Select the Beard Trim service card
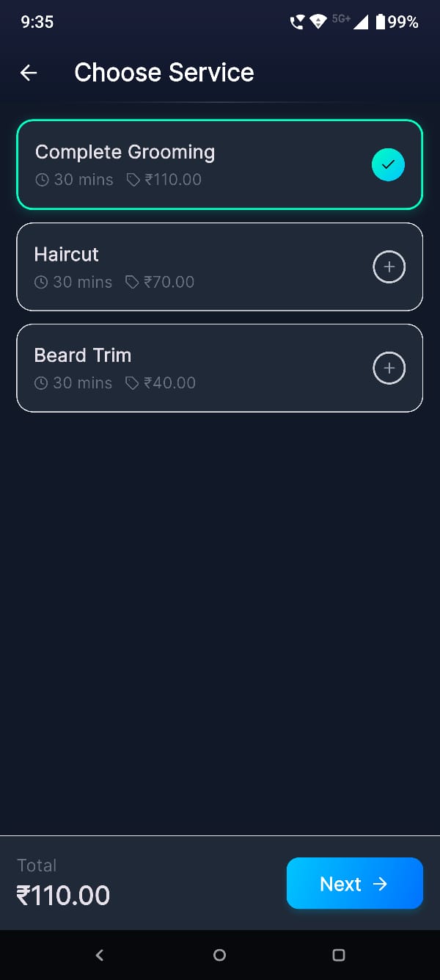The image size is (440, 980). click(183, 368)
